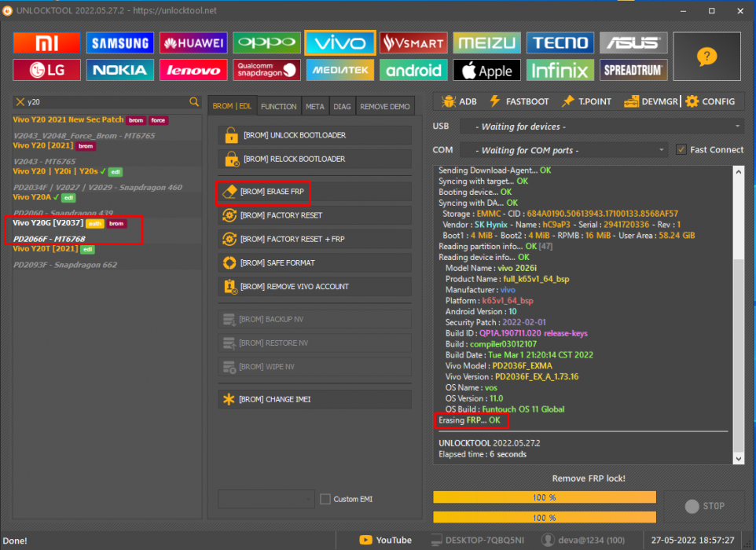Screen dimensions: 756x550
Task: Open DEVMGR device manager
Action: pos(651,101)
